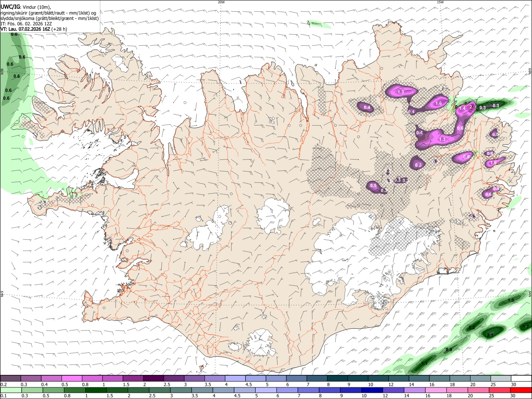The width and height of the screenshot is (532, 399).
Task: Pick the purple 1.5 snow swatch
Action: 133,378
